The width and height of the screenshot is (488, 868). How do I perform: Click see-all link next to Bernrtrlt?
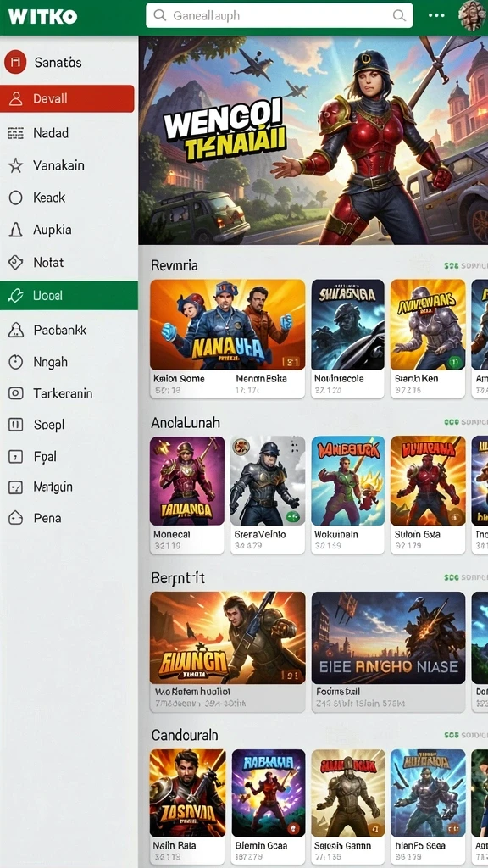click(465, 577)
